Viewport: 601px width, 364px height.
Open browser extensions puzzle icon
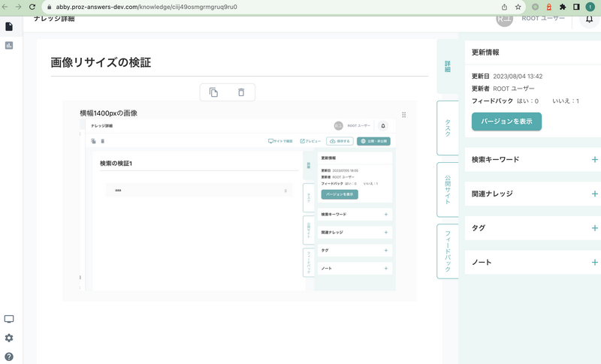[563, 7]
